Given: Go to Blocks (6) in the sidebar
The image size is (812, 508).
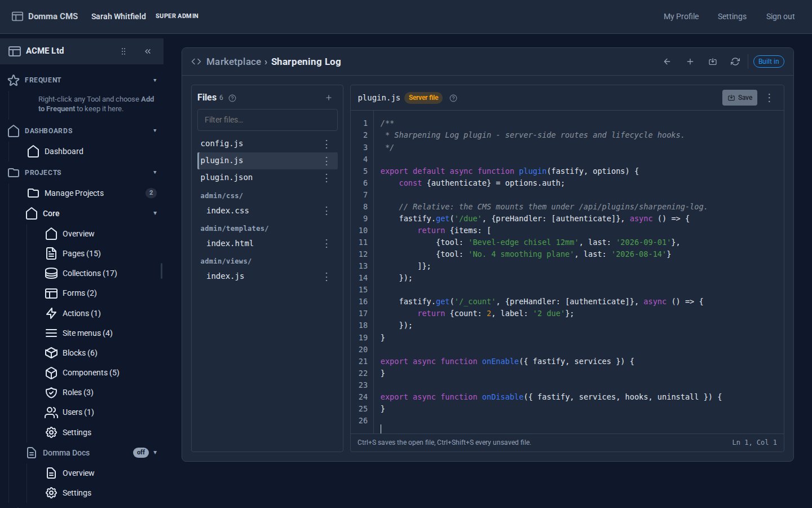Looking at the screenshot, I should (80, 353).
